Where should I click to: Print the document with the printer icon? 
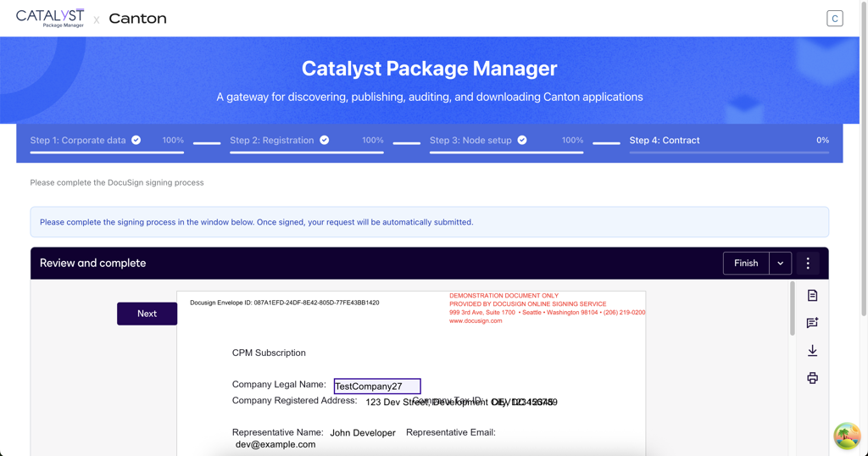coord(812,378)
